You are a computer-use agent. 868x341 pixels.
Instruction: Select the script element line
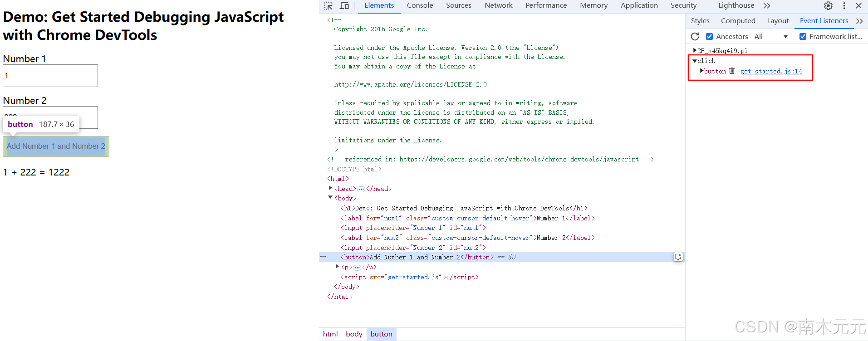click(410, 277)
